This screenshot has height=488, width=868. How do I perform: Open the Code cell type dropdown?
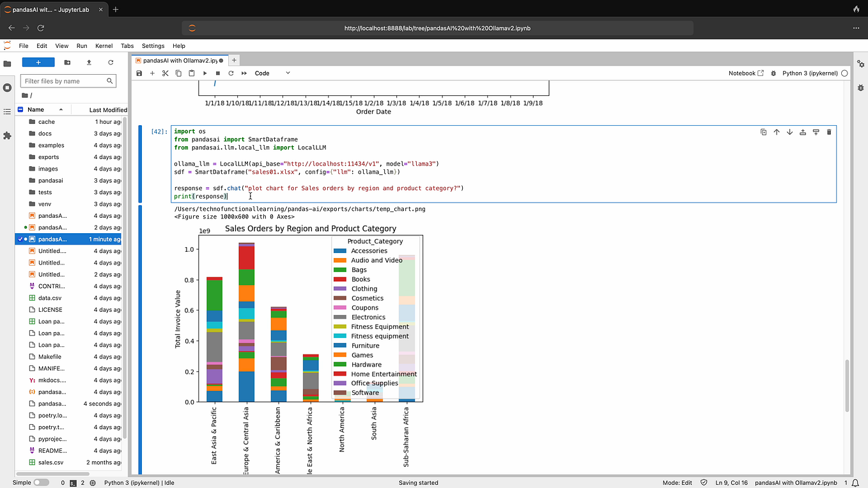pyautogui.click(x=270, y=73)
